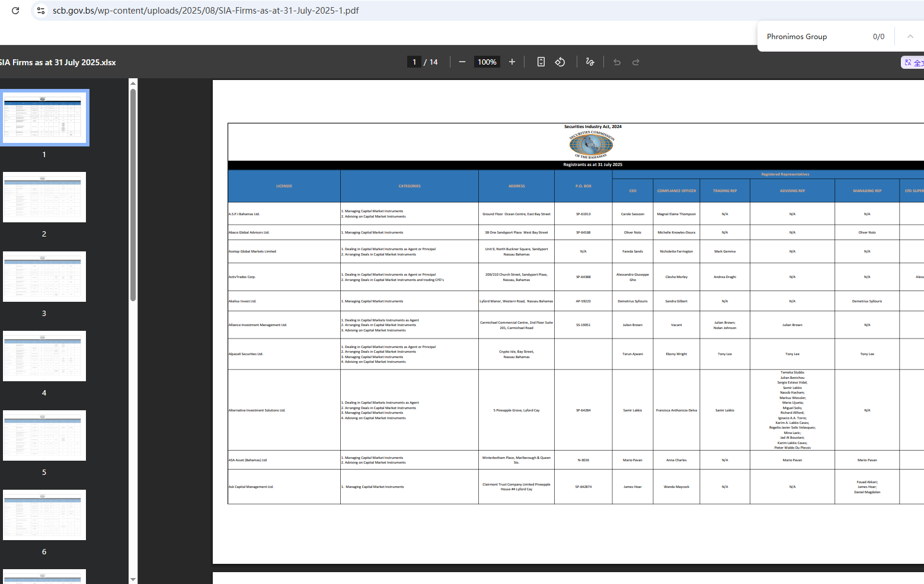Viewport: 924px width, 584px height.
Task: Click the COMPLIANCE OFFICER column header
Action: tap(677, 191)
